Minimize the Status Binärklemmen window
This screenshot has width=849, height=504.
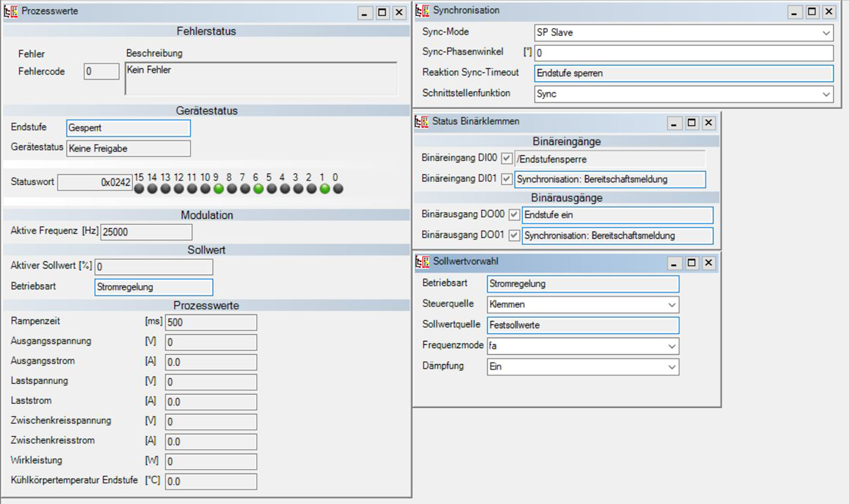point(674,123)
